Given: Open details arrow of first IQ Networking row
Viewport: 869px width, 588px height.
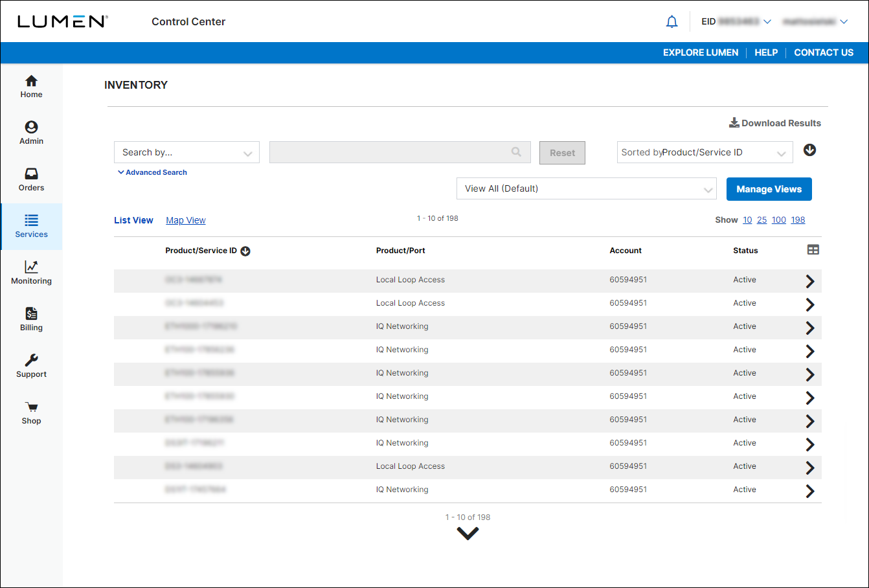Looking at the screenshot, I should 809,328.
